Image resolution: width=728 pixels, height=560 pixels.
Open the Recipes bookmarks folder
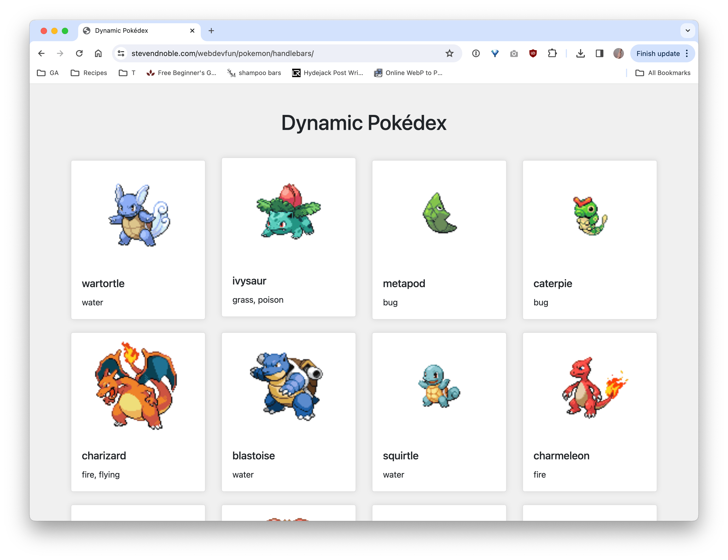tap(89, 73)
